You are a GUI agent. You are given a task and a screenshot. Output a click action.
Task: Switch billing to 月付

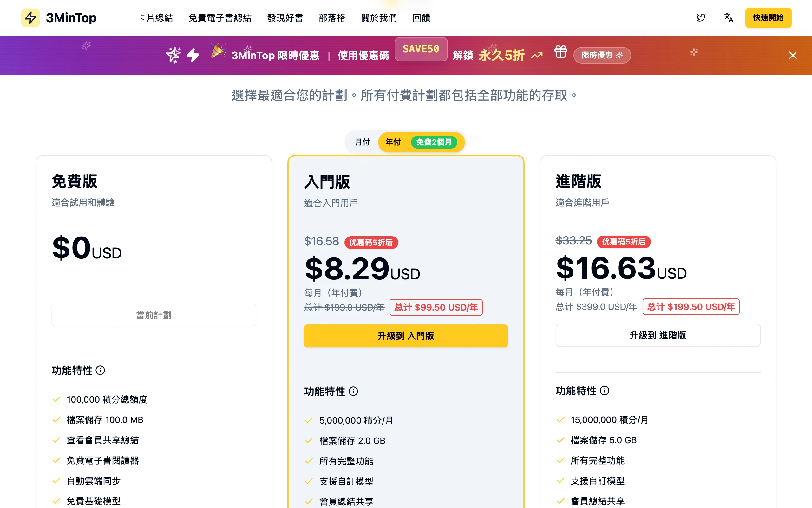coord(362,142)
